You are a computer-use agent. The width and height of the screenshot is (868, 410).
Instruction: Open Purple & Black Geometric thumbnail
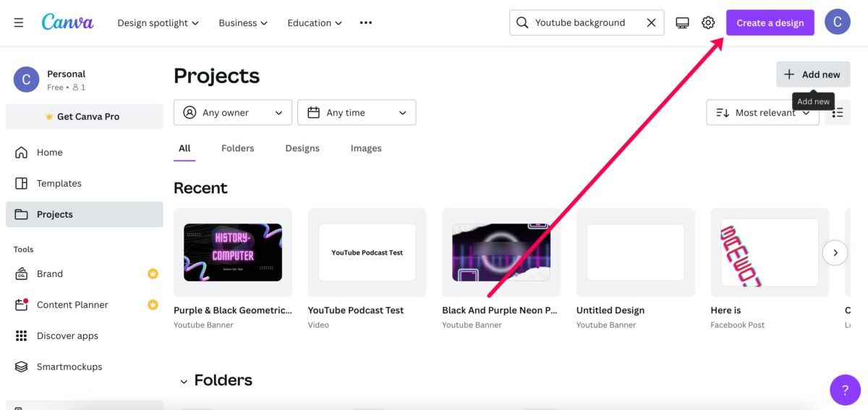point(233,252)
